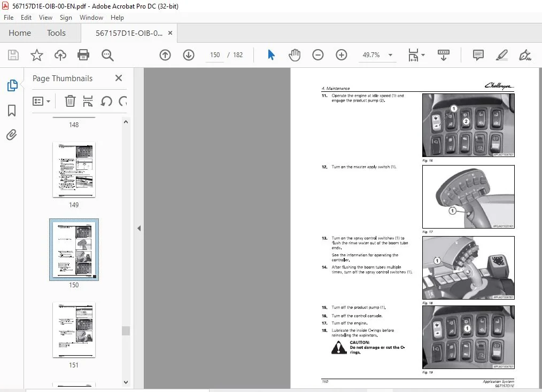The image size is (542, 392).
Task: Print the document with printer icon
Action: 83,55
